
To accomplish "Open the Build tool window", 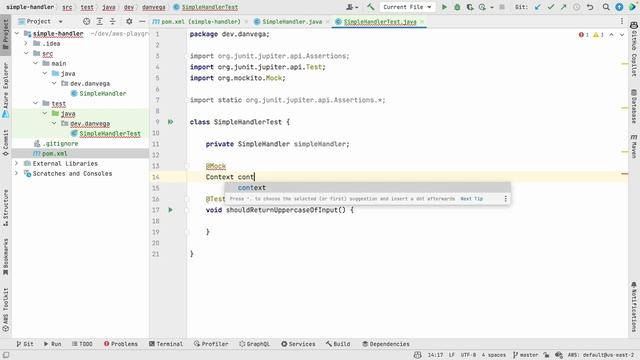I will click(338, 344).
